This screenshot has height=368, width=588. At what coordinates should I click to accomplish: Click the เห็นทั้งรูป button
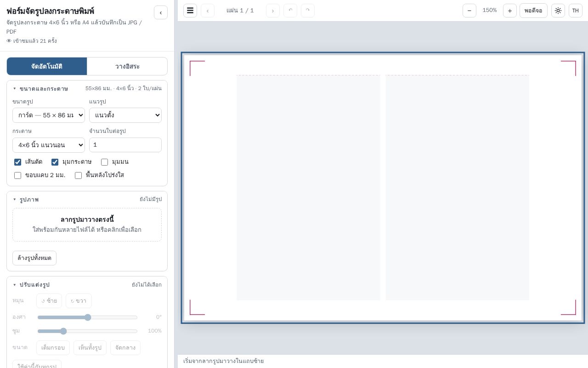pyautogui.click(x=90, y=348)
